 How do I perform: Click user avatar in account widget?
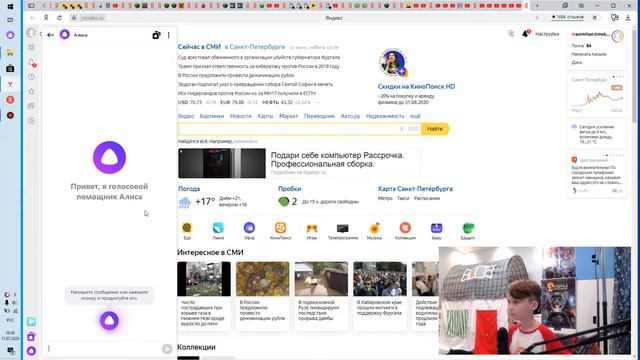[618, 37]
